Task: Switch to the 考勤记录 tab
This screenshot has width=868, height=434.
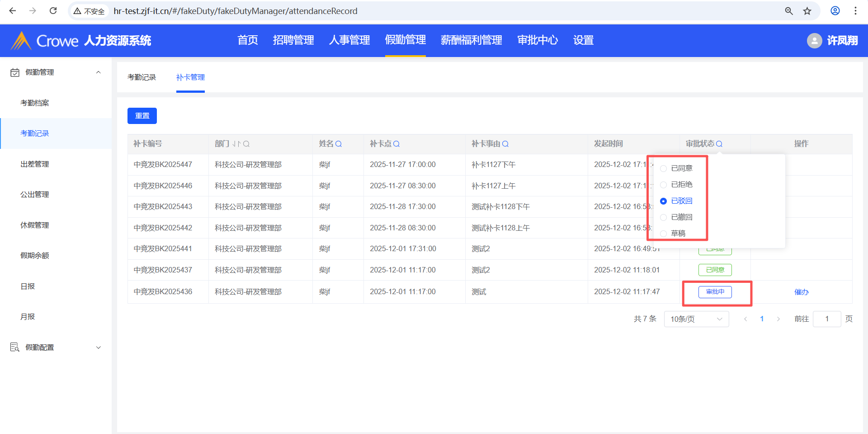Action: click(x=142, y=77)
